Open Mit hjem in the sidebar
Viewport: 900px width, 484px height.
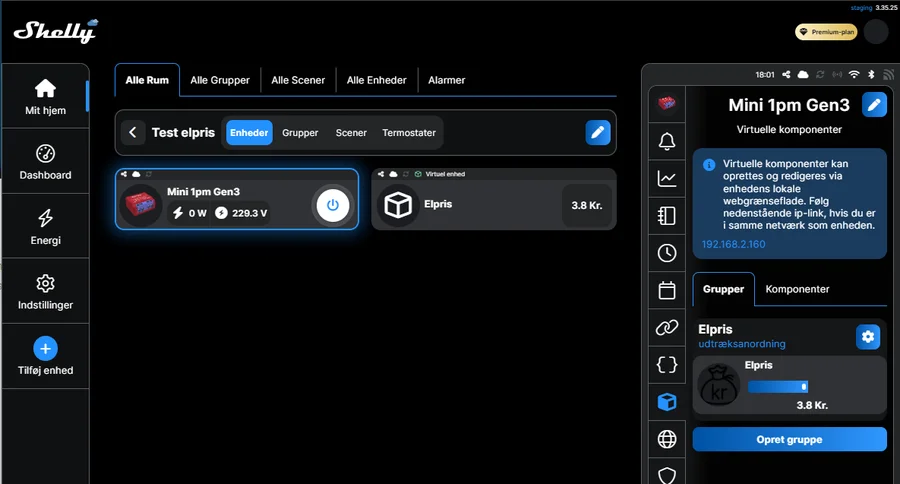[x=45, y=96]
